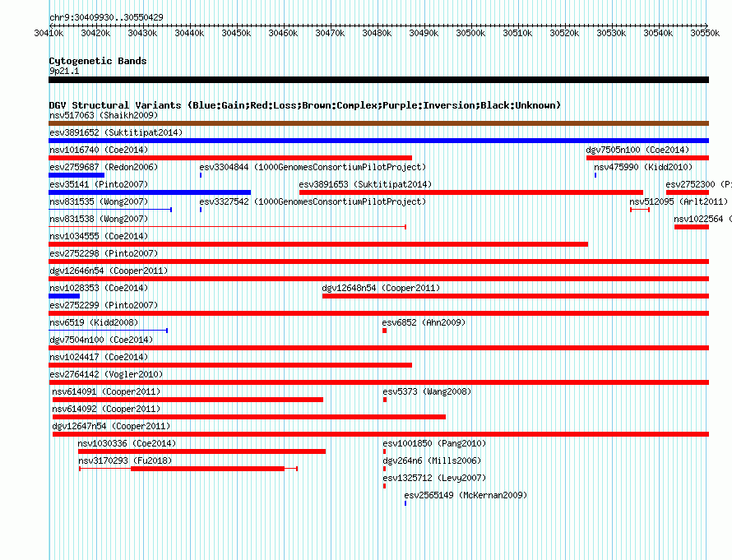Click nsv831538 (Wong2007) variant label

click(99, 219)
